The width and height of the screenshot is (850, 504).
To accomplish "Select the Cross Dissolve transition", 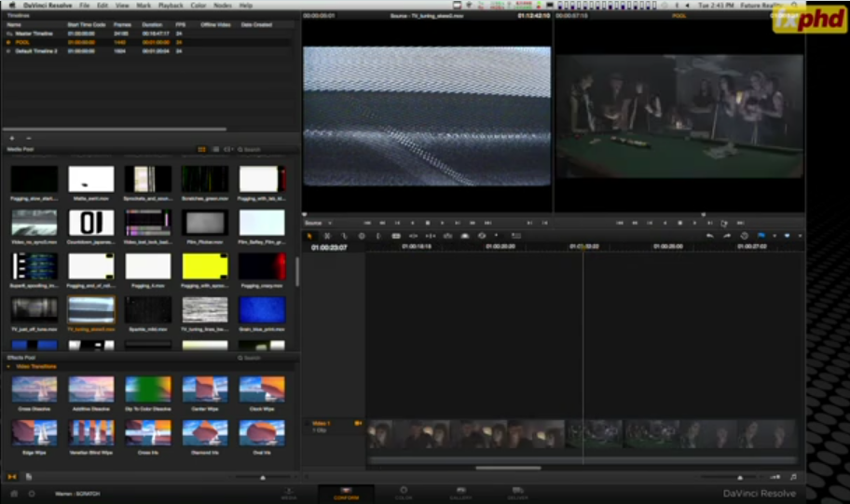I will [x=34, y=389].
